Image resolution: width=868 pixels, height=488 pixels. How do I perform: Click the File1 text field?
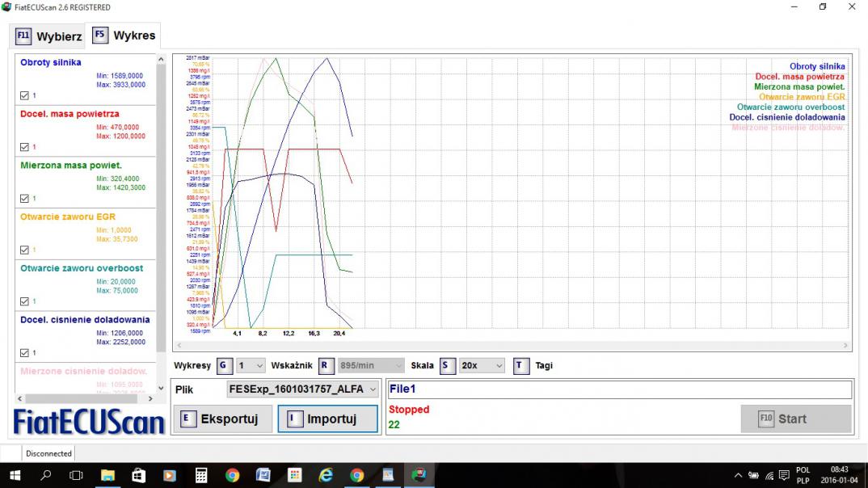(620, 389)
